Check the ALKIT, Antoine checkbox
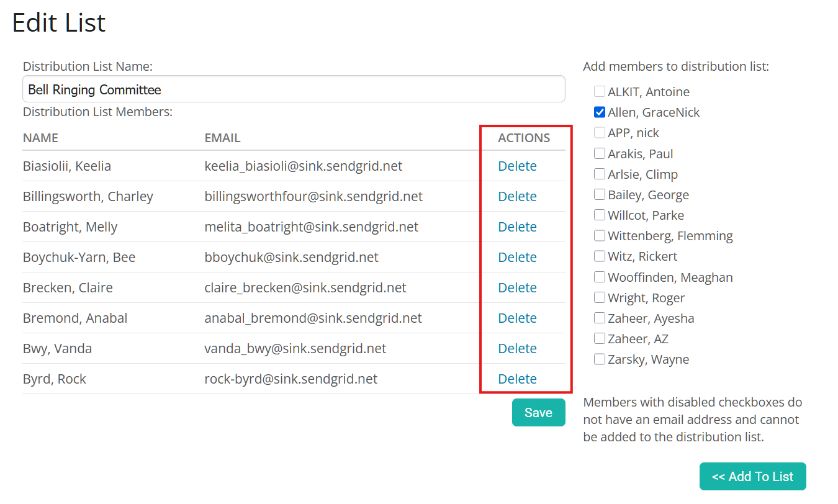Viewport: 838px width, 504px height. coord(600,92)
